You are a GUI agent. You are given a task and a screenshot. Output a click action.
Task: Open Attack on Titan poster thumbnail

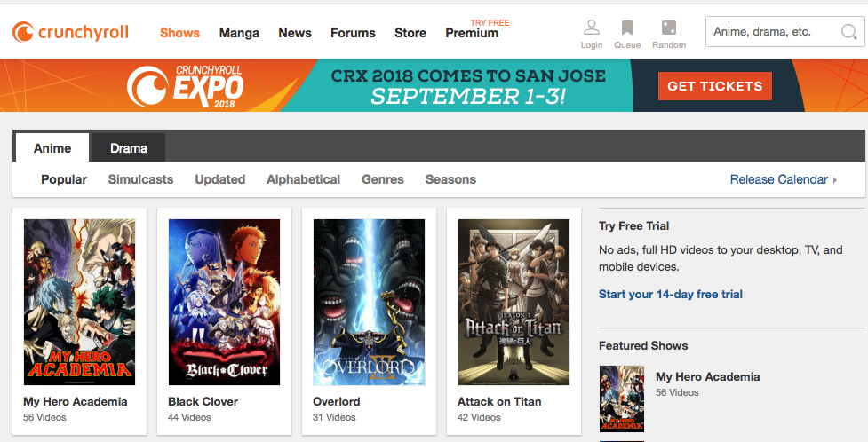coord(514,302)
